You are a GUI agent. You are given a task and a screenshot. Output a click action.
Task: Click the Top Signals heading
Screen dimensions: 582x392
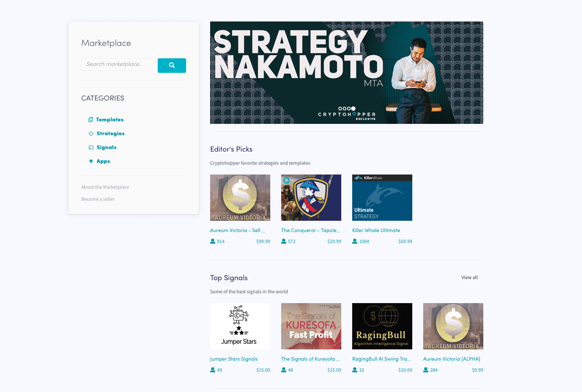point(229,278)
